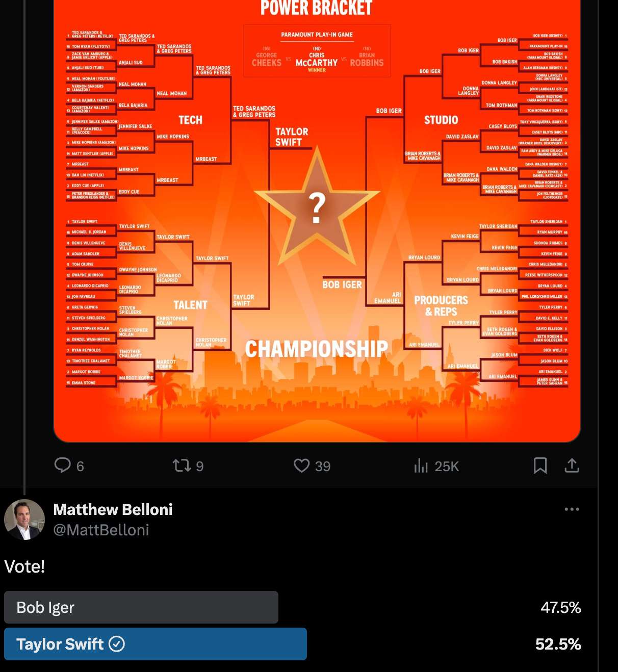The image size is (618, 672).
Task: Click the 52.5% poll result
Action: coord(558,644)
